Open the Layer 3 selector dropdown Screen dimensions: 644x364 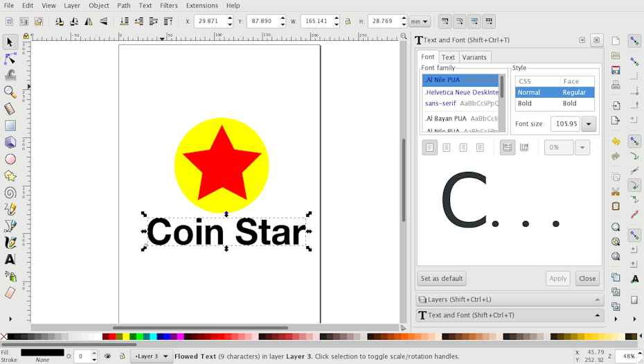(152, 356)
